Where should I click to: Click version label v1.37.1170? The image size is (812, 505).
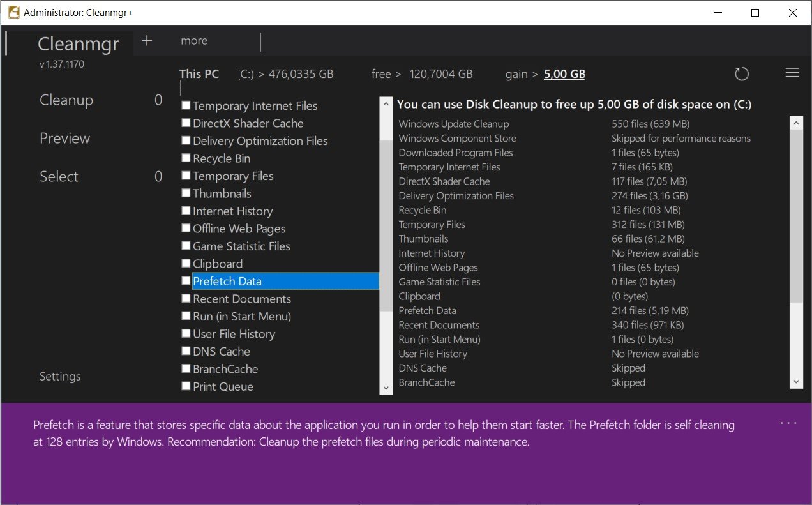click(62, 64)
